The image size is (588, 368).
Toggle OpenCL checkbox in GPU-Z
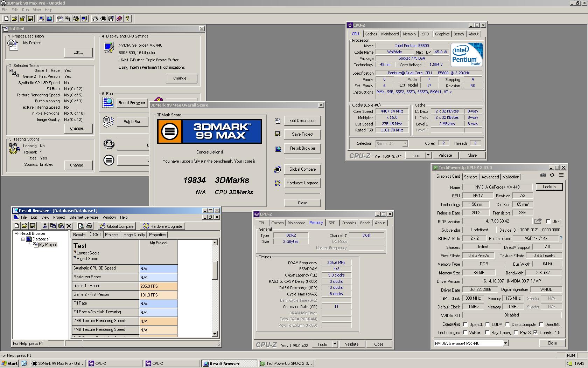pos(465,325)
